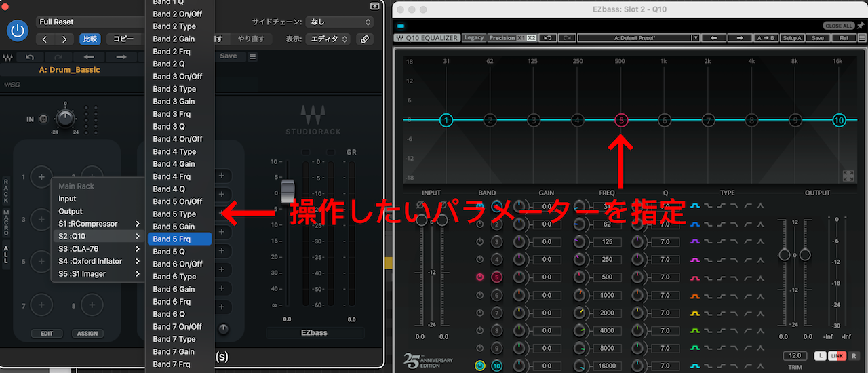
Task: Click the やり直す redo button
Action: [251, 39]
